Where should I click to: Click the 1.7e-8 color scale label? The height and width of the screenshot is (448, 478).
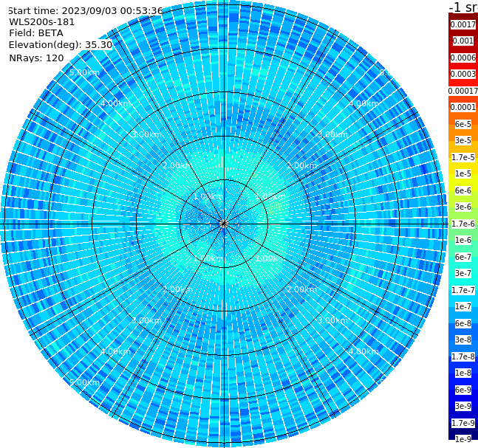[x=463, y=356]
